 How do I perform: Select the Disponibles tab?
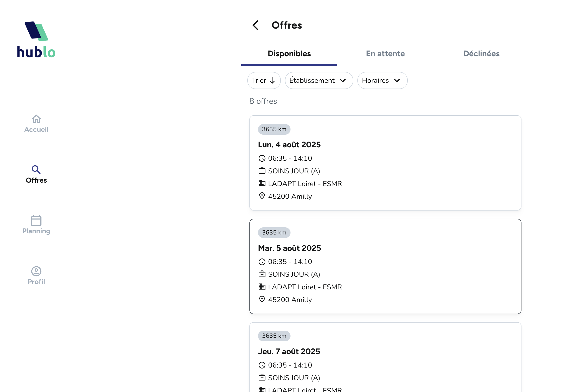[289, 53]
